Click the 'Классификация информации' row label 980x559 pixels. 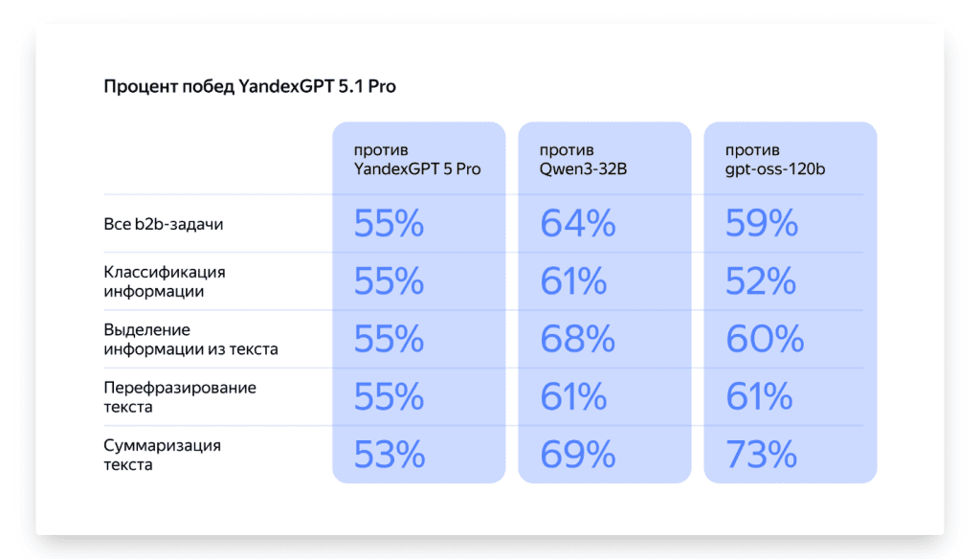(x=165, y=281)
